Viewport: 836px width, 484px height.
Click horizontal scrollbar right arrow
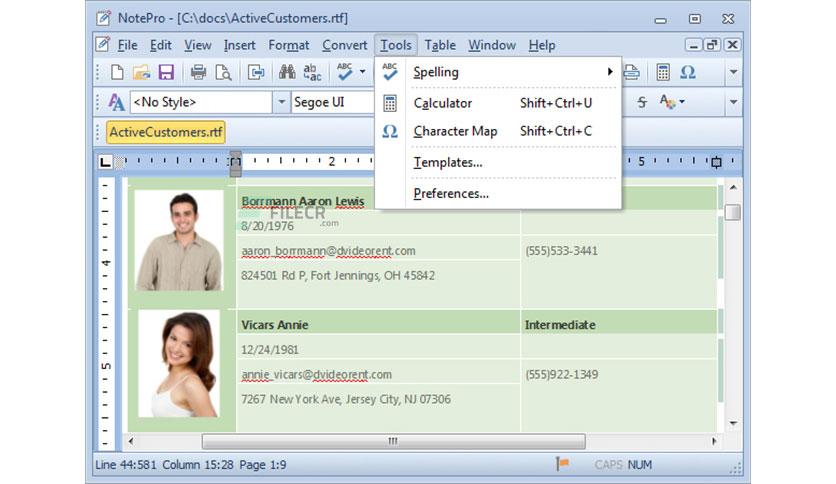[714, 441]
